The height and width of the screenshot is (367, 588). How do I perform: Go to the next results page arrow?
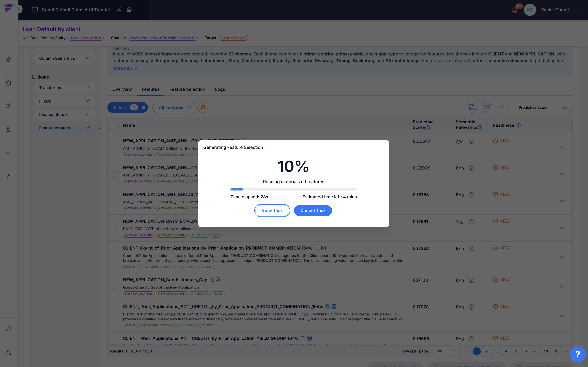[566, 351]
